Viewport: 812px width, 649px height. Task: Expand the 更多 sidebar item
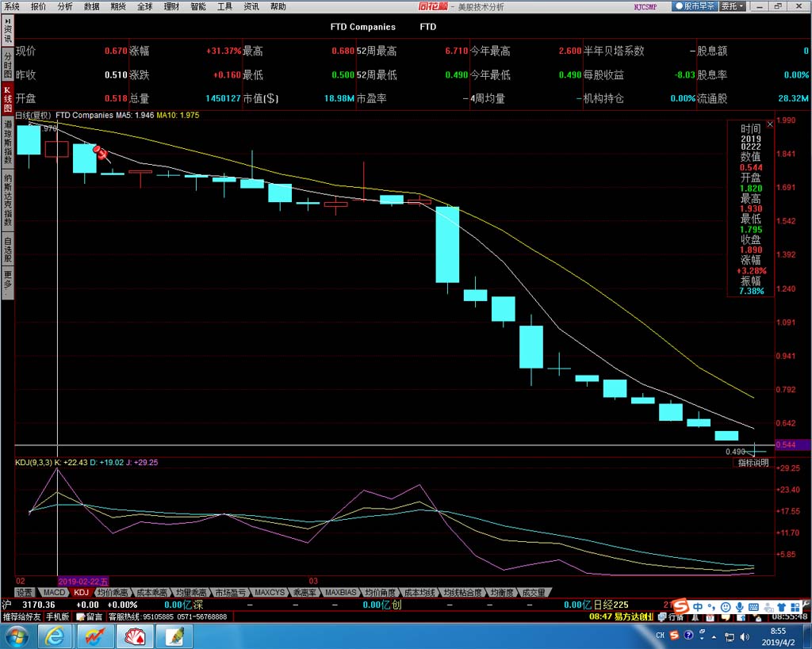point(7,283)
